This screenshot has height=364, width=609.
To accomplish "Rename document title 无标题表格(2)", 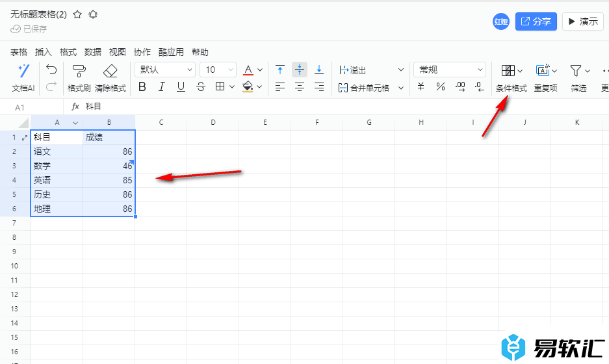I will click(x=38, y=15).
